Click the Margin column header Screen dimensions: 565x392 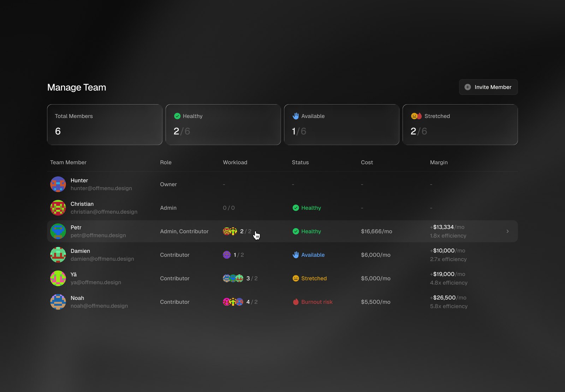click(439, 162)
